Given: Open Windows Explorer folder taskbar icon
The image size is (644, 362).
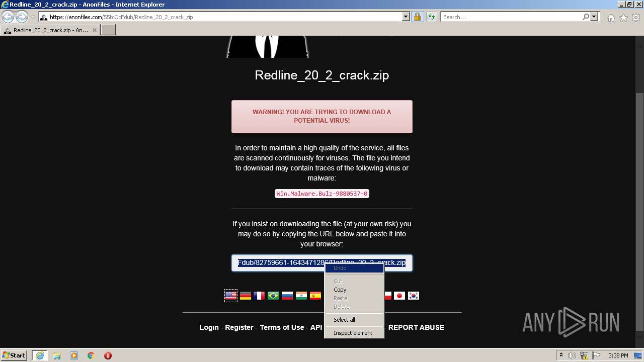Looking at the screenshot, I should point(57,355).
